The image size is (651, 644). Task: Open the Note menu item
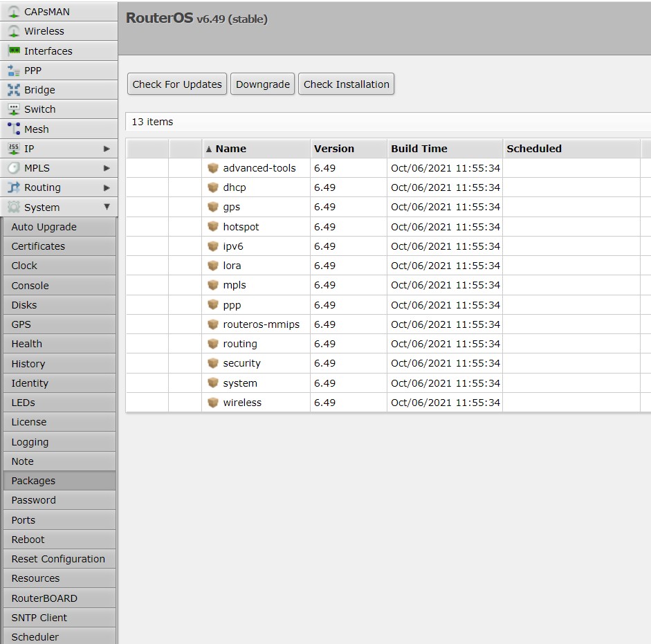click(x=59, y=461)
